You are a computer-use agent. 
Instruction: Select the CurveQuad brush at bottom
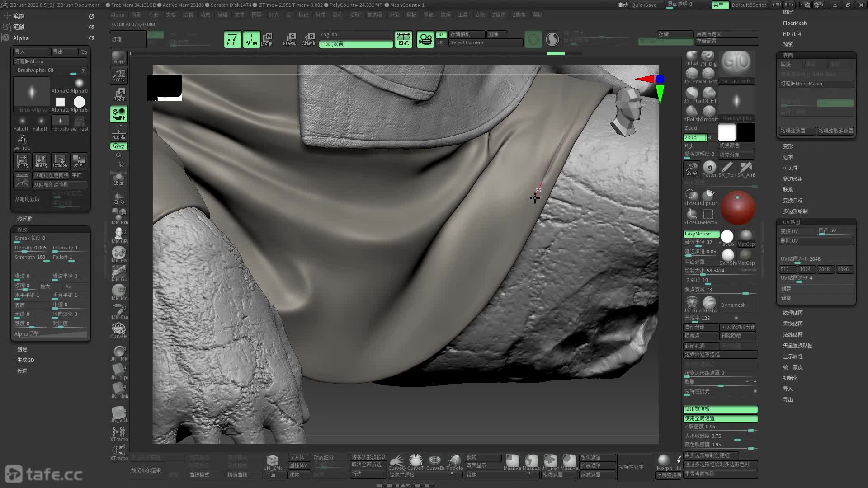point(396,462)
